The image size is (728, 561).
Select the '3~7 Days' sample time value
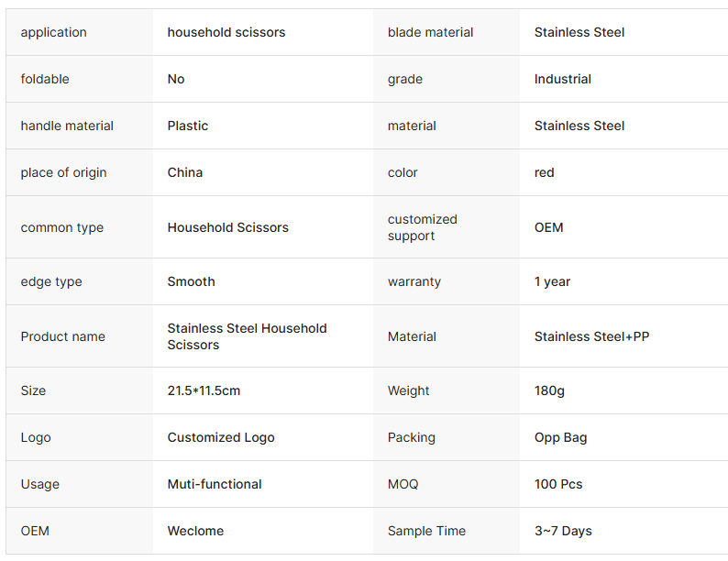pos(563,531)
